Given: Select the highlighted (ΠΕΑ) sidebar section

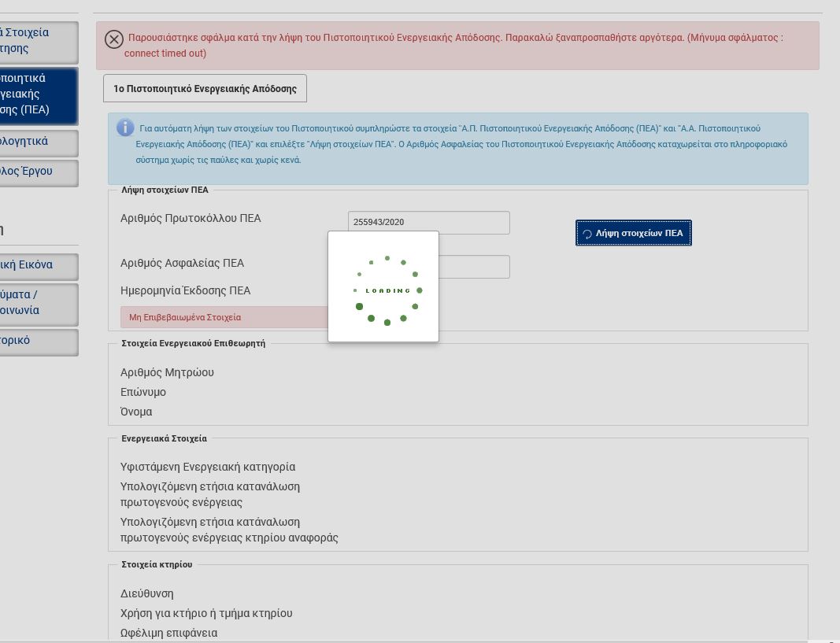Looking at the screenshot, I should click(39, 96).
